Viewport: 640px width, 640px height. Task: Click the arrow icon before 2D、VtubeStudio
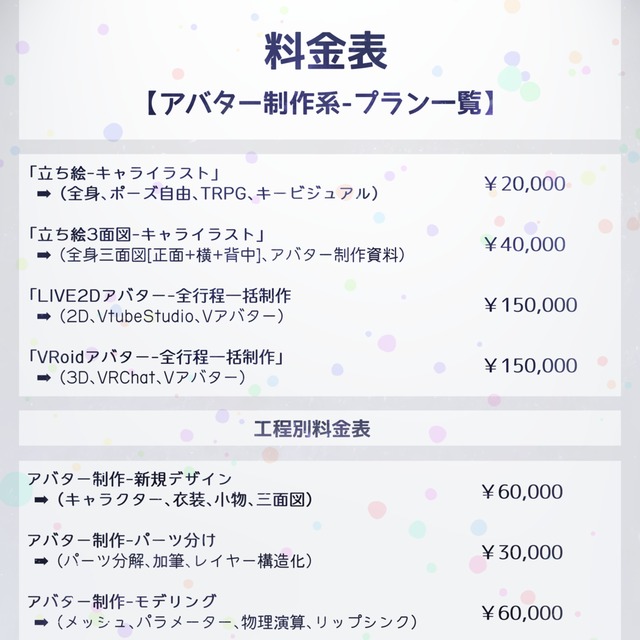pos(44,316)
